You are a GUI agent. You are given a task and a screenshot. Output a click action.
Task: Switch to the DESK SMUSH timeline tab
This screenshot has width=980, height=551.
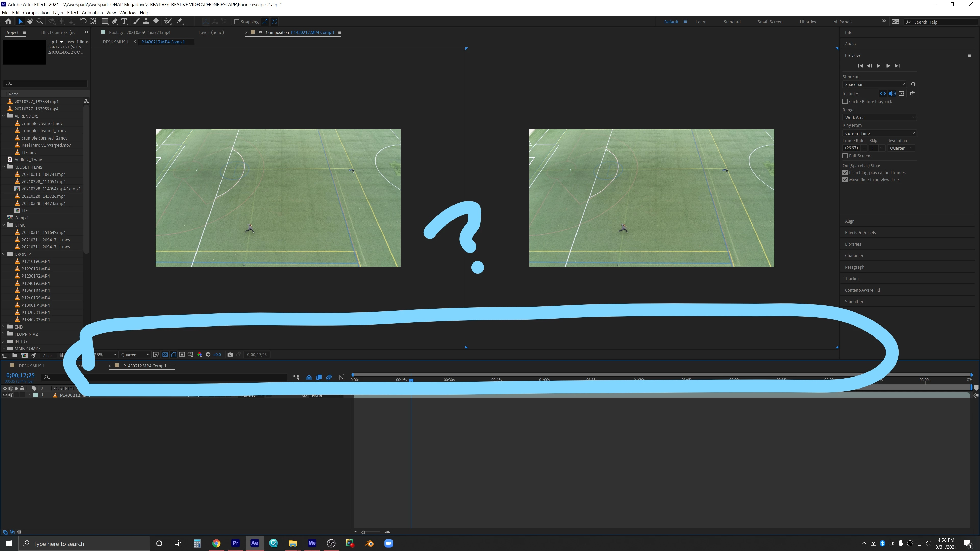(x=32, y=366)
